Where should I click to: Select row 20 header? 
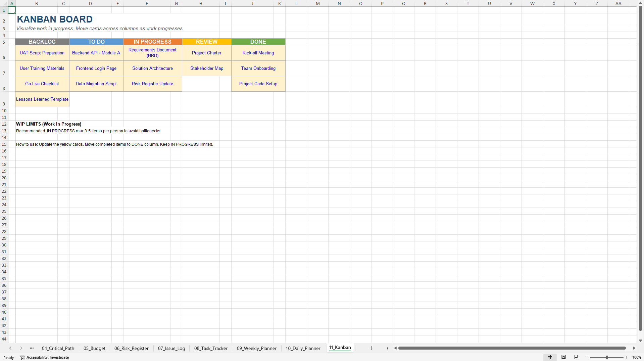tap(4, 178)
